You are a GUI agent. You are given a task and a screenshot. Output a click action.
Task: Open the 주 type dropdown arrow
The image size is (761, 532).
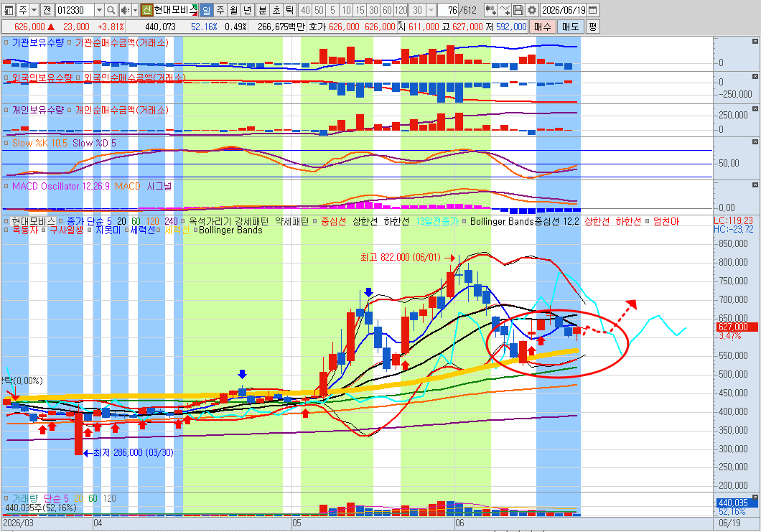coord(34,10)
